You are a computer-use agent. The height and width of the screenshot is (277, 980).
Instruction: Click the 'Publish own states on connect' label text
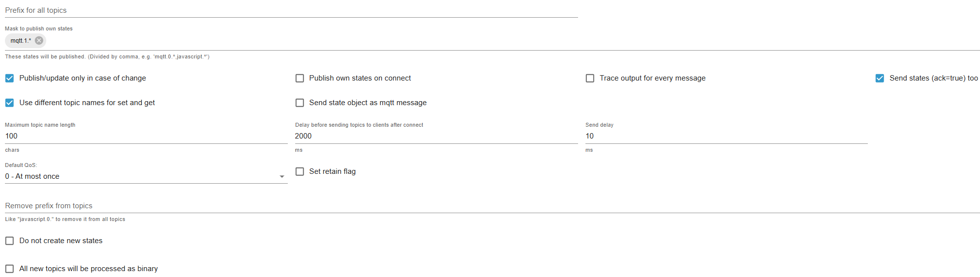click(360, 78)
